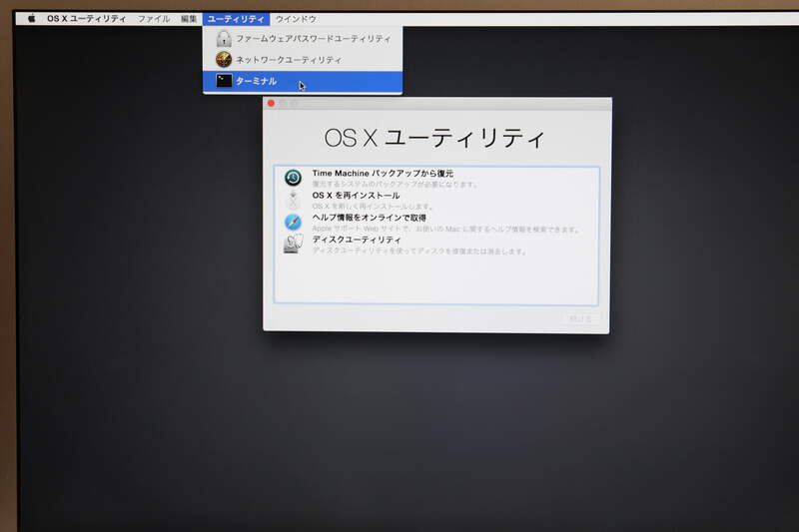Click the OS X reinstall icon
Screen dimensions: 799x532
pyautogui.click(x=293, y=200)
